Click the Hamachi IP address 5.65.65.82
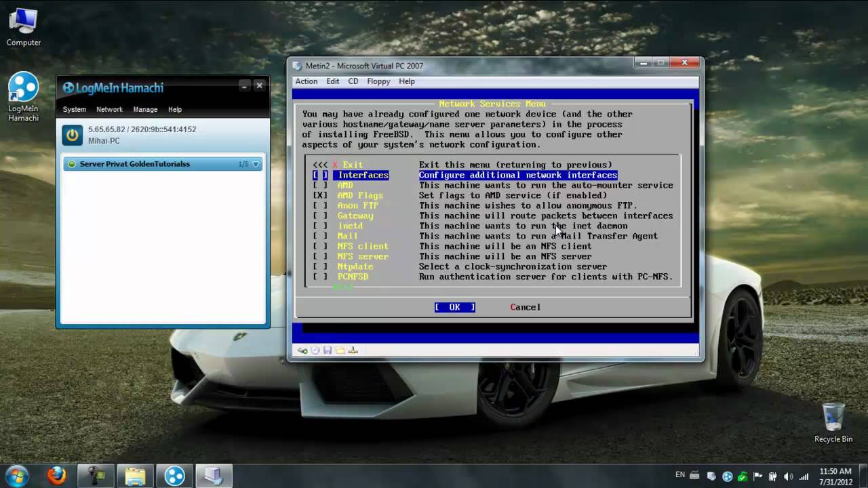 pos(106,129)
